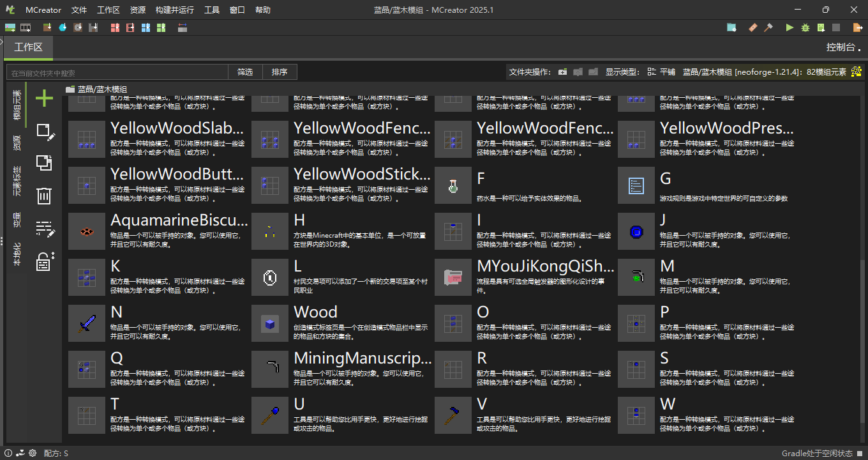Switch to the 资源 side tab

(x=17, y=143)
